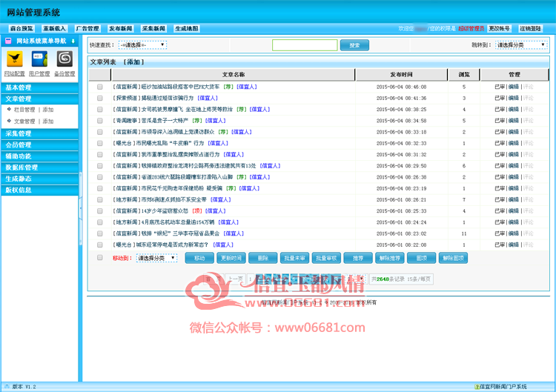Collapse the 文章管理 sidebar section
The width and height of the screenshot is (556, 392).
(x=39, y=99)
